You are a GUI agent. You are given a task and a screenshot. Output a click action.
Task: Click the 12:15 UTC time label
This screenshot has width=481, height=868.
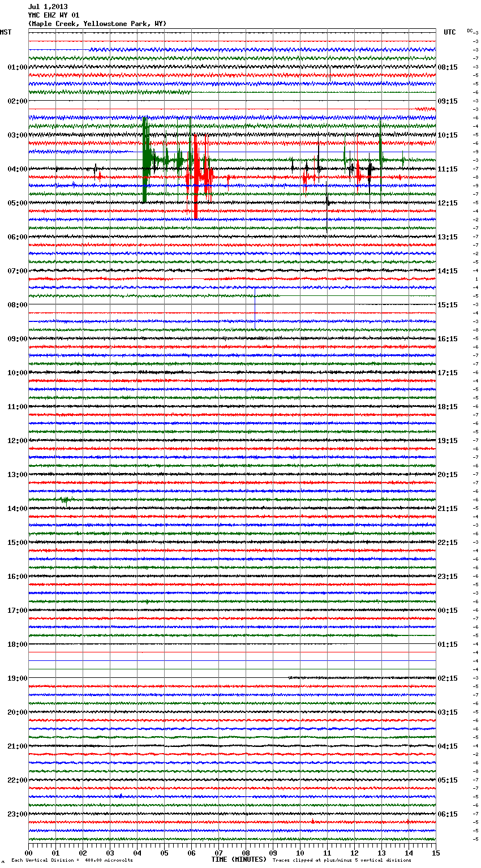click(x=448, y=203)
